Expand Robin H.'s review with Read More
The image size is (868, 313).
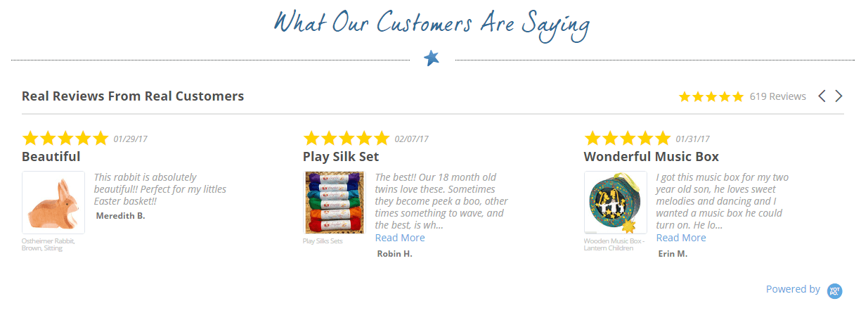(x=400, y=238)
